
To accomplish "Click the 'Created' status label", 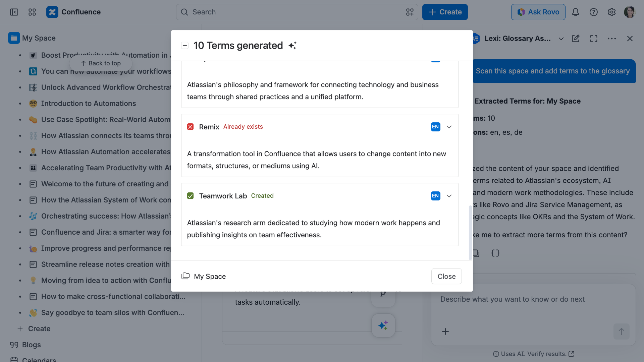I will tap(262, 196).
